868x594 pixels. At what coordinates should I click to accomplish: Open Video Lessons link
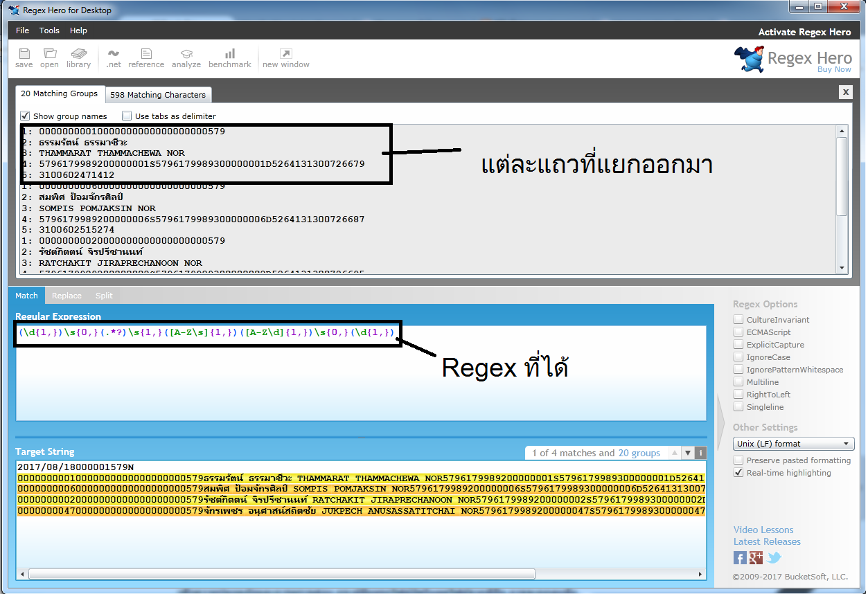tap(763, 530)
